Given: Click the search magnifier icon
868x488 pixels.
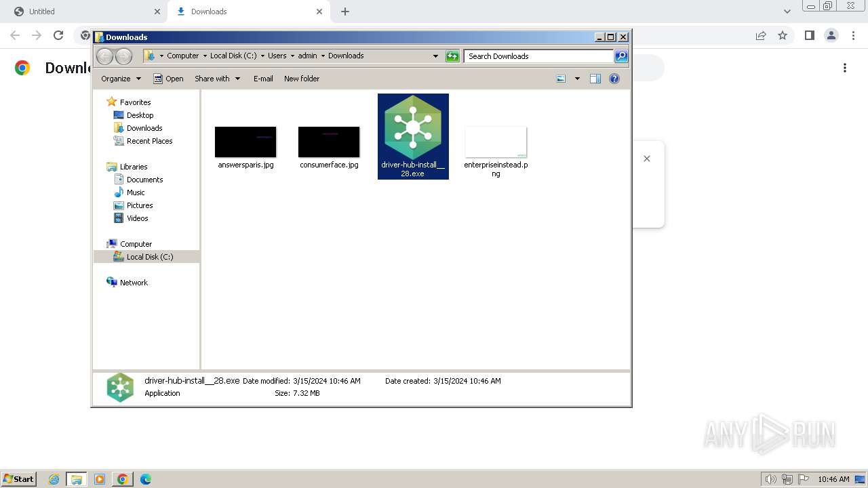Looking at the screenshot, I should pyautogui.click(x=620, y=56).
